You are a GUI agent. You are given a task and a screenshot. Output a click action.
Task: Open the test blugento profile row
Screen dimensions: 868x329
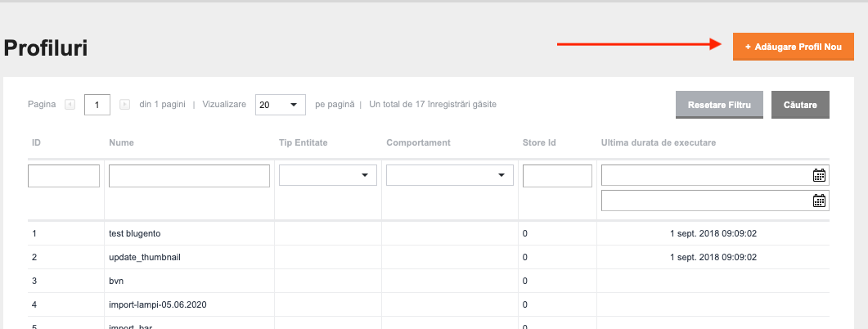pos(429,234)
